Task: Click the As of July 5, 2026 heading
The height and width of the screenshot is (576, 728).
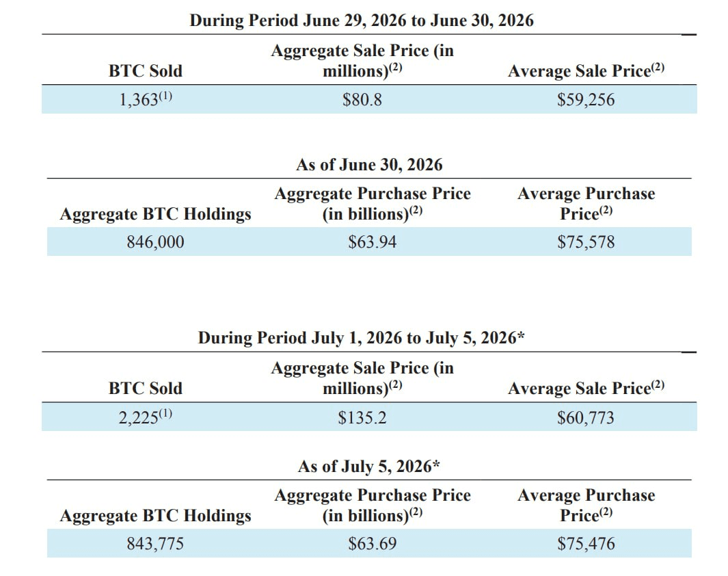Action: [369, 466]
